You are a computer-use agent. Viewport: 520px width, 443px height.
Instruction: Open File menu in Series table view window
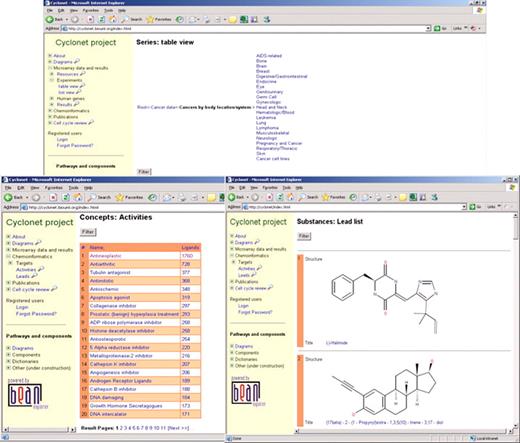50,11
